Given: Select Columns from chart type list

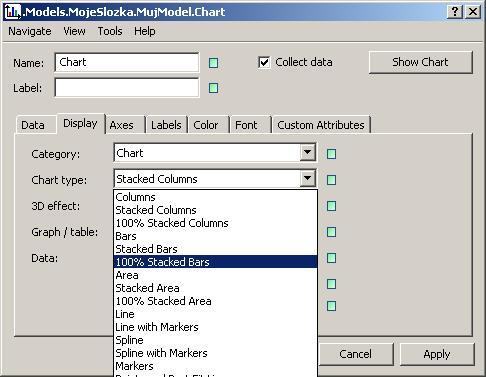Looking at the screenshot, I should point(215,197).
